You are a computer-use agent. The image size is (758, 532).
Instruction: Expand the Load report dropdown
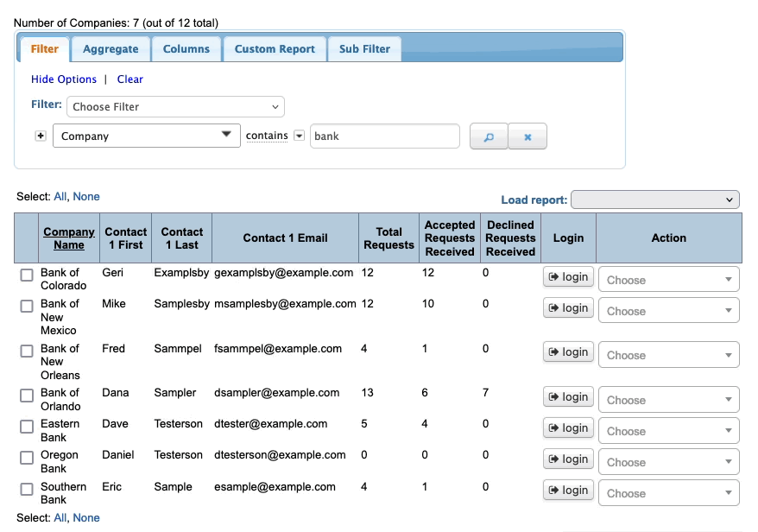click(x=655, y=199)
